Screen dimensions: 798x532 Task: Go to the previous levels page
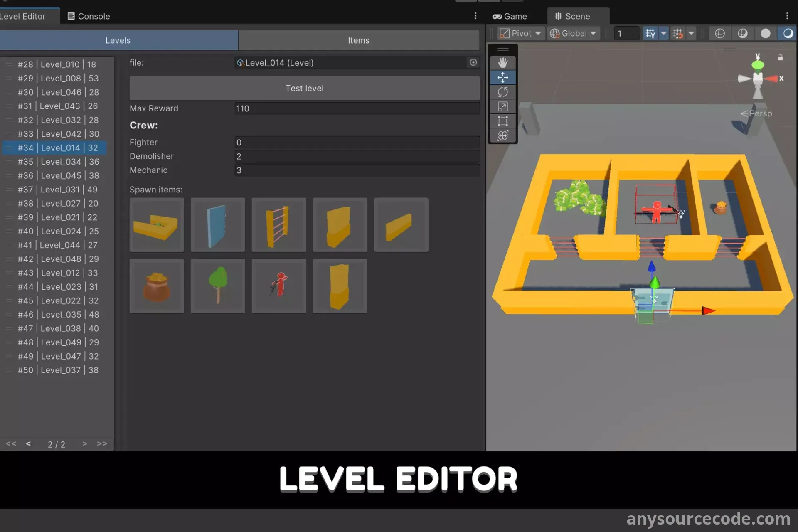[x=28, y=443]
